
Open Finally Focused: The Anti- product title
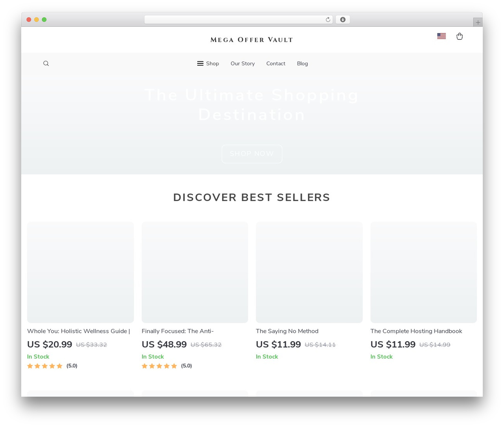click(178, 331)
